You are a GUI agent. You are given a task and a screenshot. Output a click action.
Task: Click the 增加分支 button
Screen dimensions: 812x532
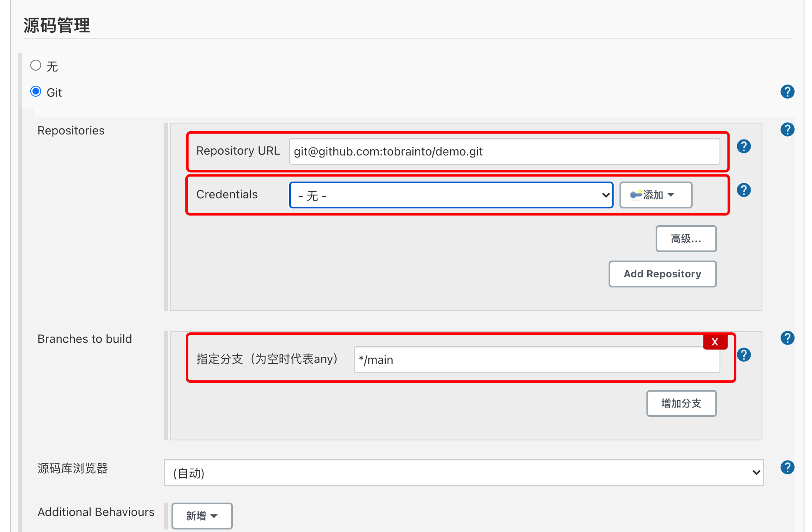[x=681, y=403]
